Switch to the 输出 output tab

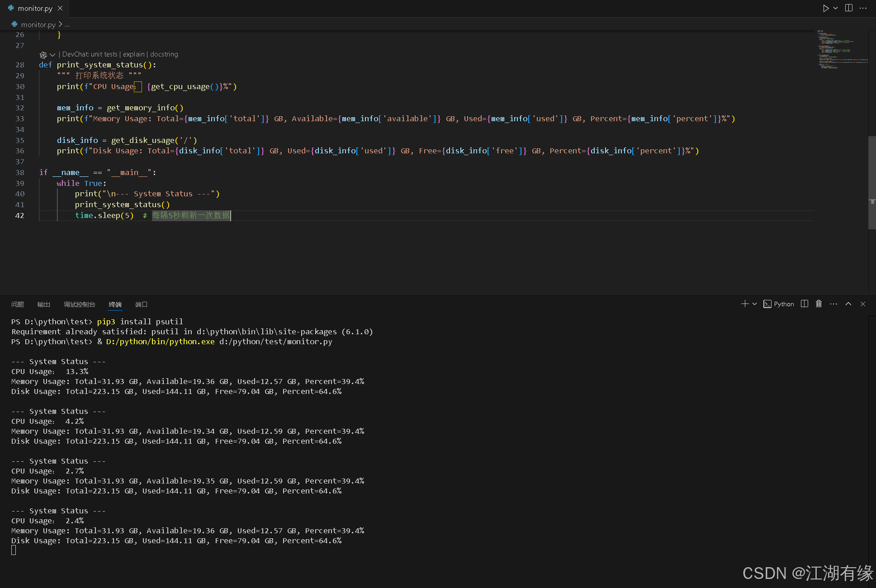(x=43, y=304)
